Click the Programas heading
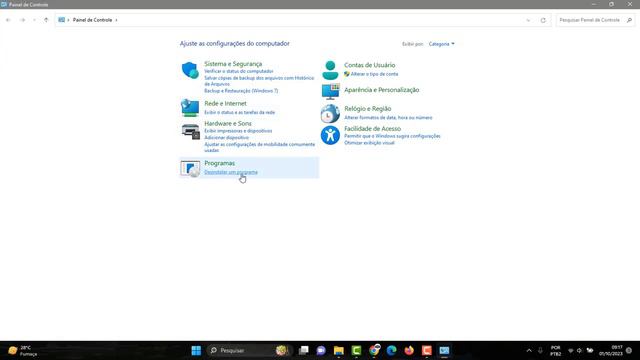 220,163
